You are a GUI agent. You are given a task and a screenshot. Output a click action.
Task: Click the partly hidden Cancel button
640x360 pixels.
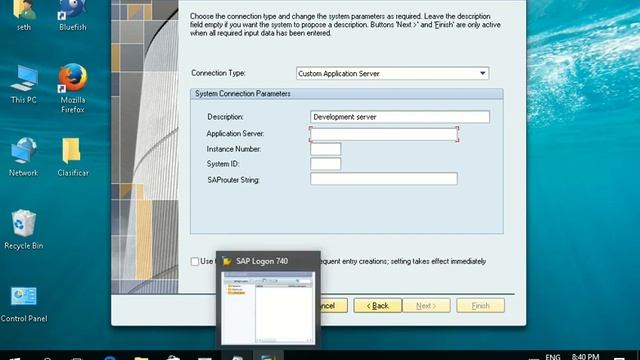coord(334,305)
